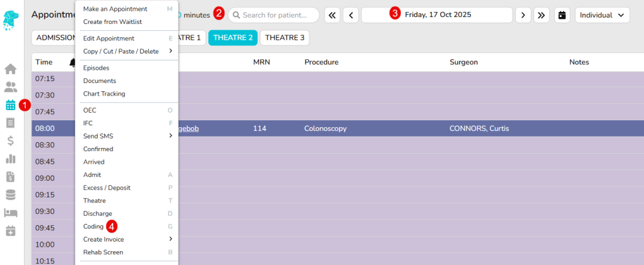
Task: Open the bar chart reports icon
Action: (11, 159)
